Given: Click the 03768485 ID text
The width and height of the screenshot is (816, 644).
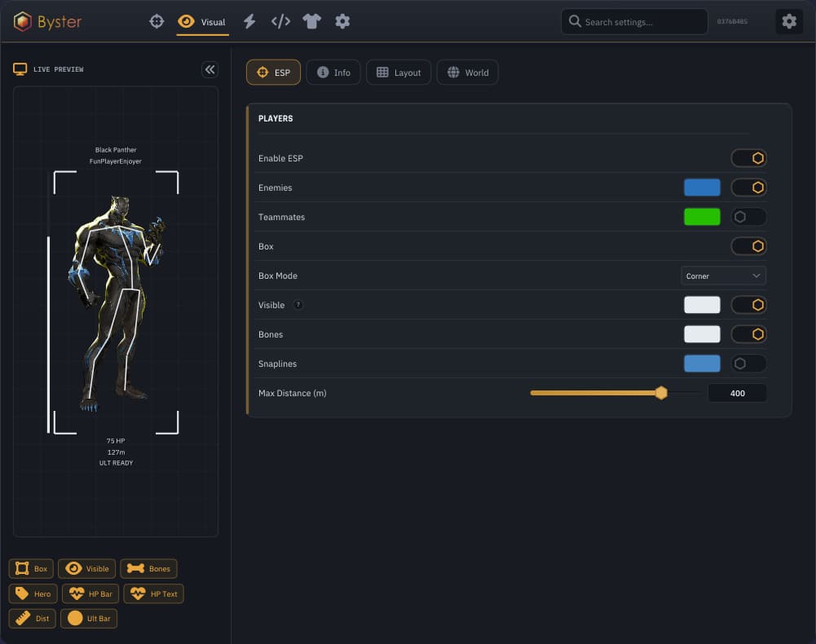Looking at the screenshot, I should coord(732,21).
